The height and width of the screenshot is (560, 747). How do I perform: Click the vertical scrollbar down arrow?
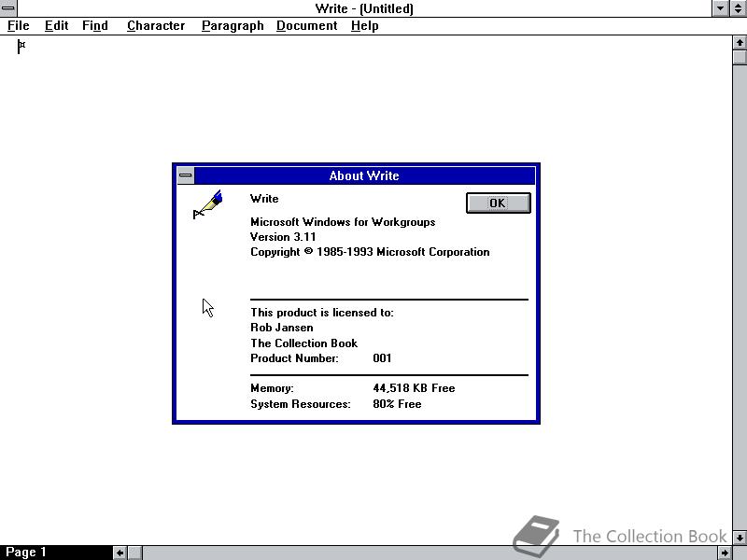(740, 538)
